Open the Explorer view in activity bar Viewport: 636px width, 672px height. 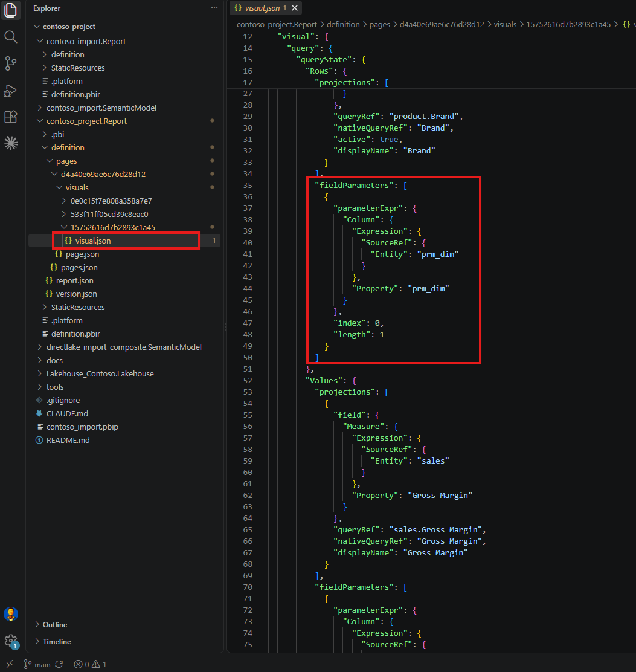point(11,10)
